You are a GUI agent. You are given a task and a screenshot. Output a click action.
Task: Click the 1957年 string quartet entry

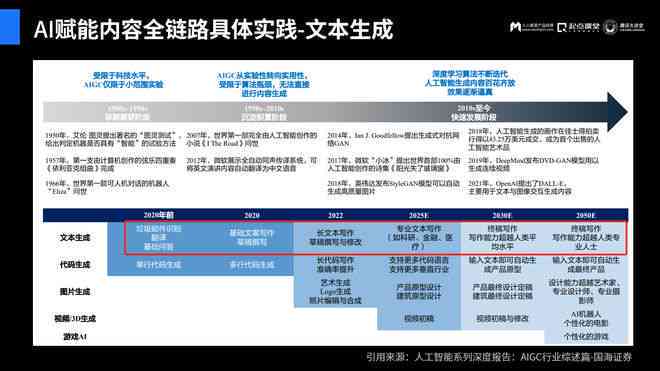111,164
